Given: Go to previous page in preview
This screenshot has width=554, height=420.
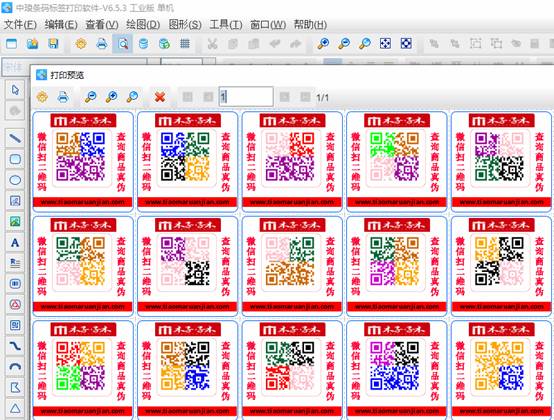Looking at the screenshot, I should tap(208, 97).
